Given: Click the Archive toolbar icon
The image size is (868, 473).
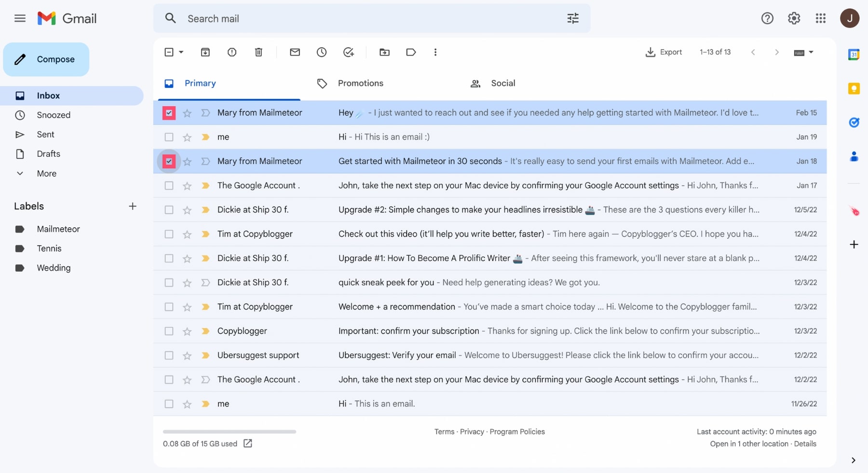Looking at the screenshot, I should click(x=205, y=52).
